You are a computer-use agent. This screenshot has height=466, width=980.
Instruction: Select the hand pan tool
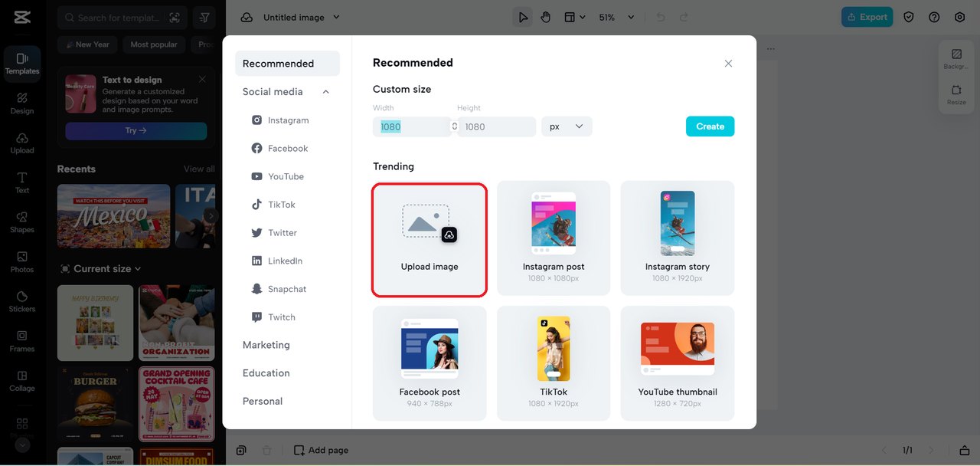point(546,17)
